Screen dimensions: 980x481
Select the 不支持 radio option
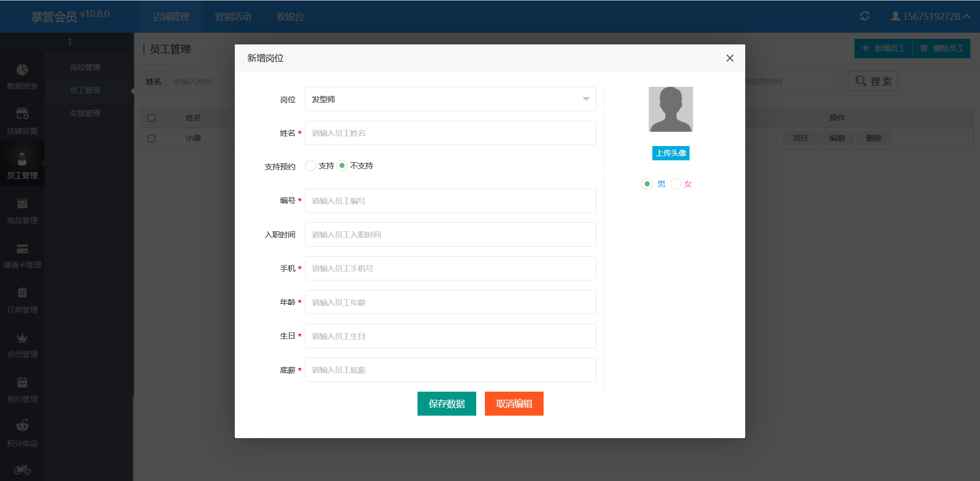pyautogui.click(x=342, y=165)
